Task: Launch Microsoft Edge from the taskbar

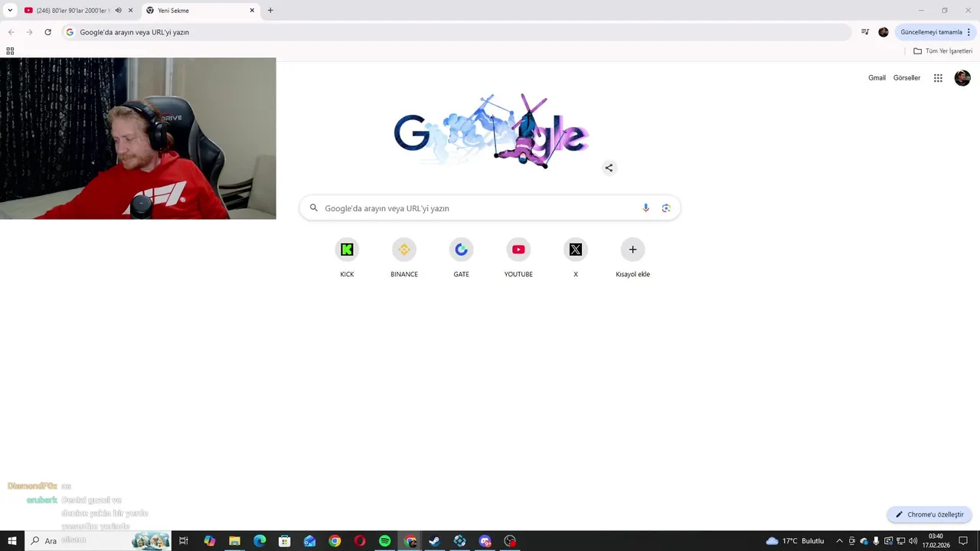Action: [x=260, y=541]
